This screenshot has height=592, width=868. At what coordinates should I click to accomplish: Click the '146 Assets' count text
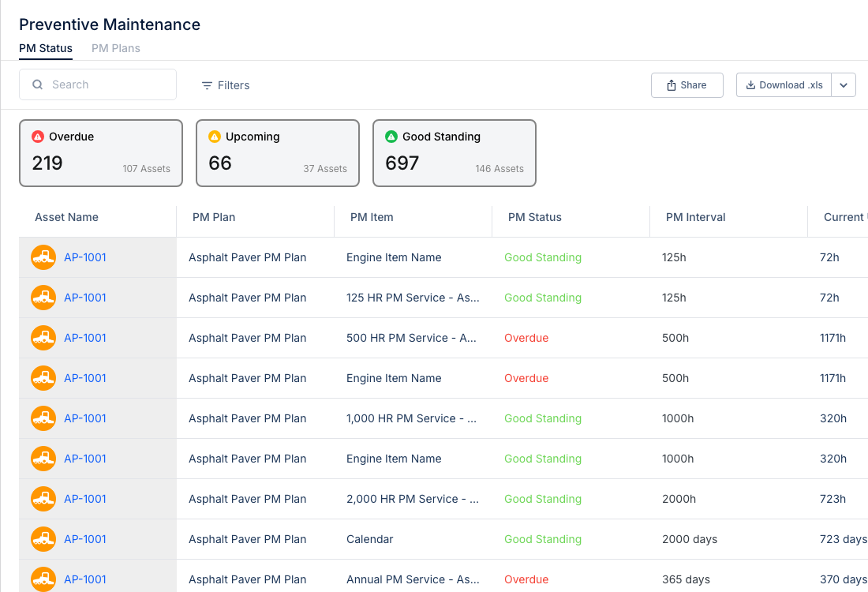click(x=499, y=168)
